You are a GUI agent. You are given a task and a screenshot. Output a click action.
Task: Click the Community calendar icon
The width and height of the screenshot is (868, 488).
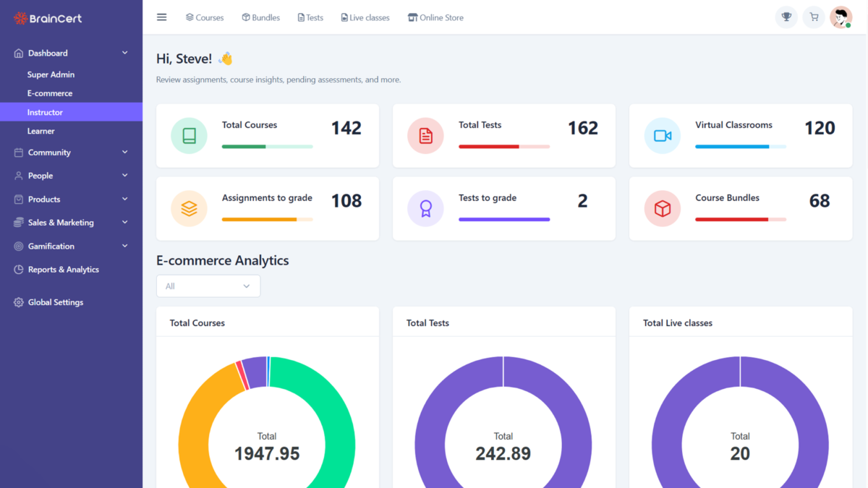[19, 153]
